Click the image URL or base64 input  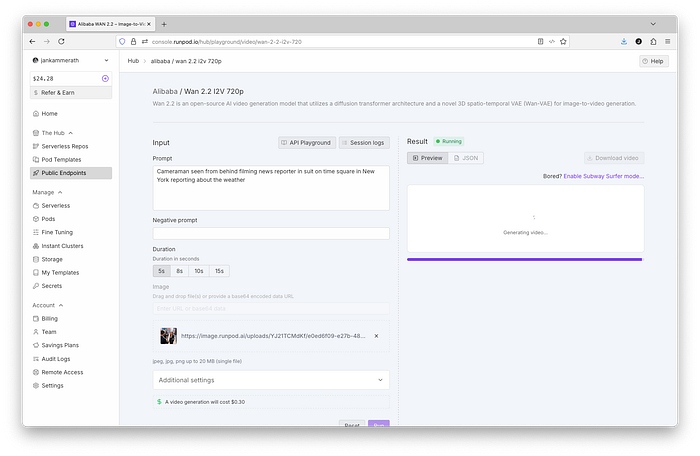pos(271,309)
